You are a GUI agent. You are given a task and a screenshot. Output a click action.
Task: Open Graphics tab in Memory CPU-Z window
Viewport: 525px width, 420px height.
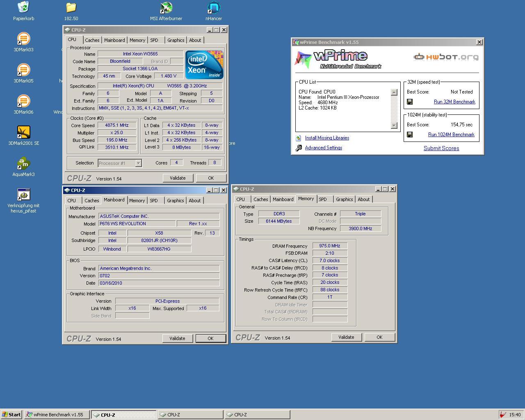tap(345, 199)
